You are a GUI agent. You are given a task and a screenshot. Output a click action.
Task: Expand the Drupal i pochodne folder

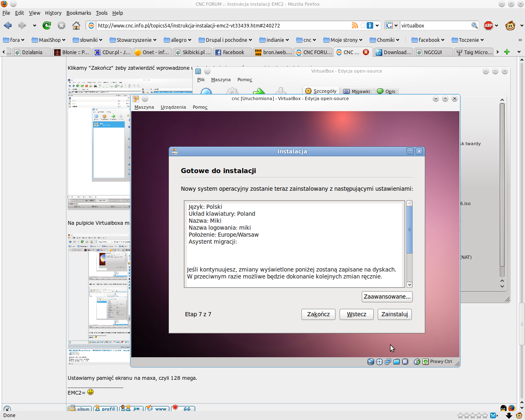point(226,40)
